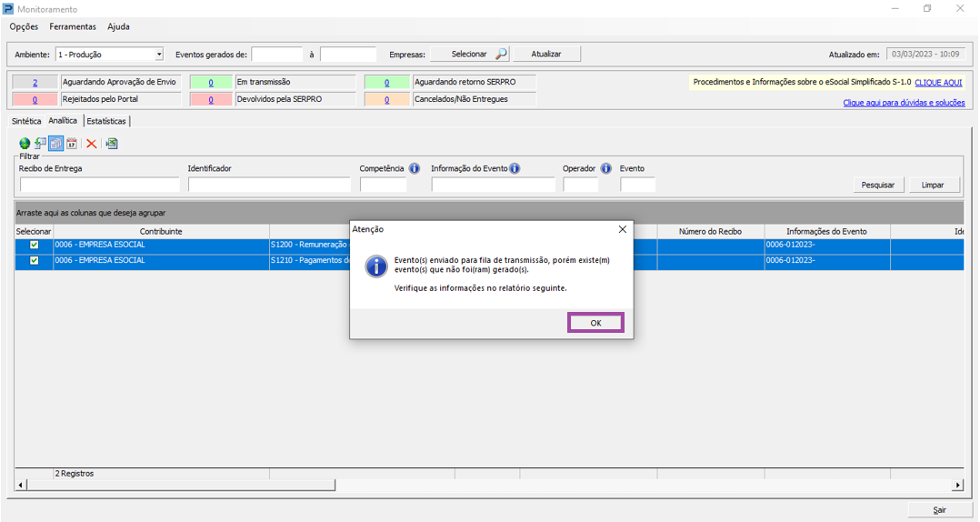Click the red X delete icon
980x522 pixels.
pyautogui.click(x=91, y=144)
